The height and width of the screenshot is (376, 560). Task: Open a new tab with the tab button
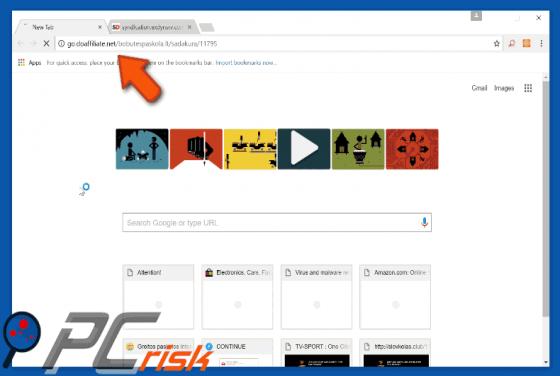click(206, 27)
